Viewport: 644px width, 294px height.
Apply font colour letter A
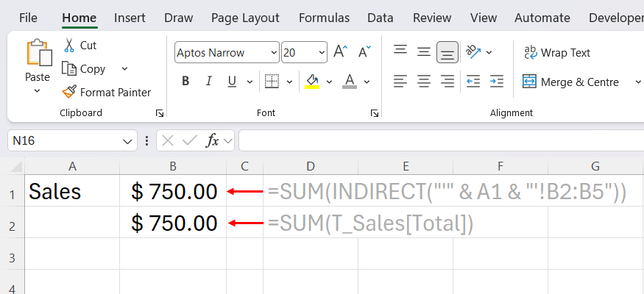click(350, 82)
